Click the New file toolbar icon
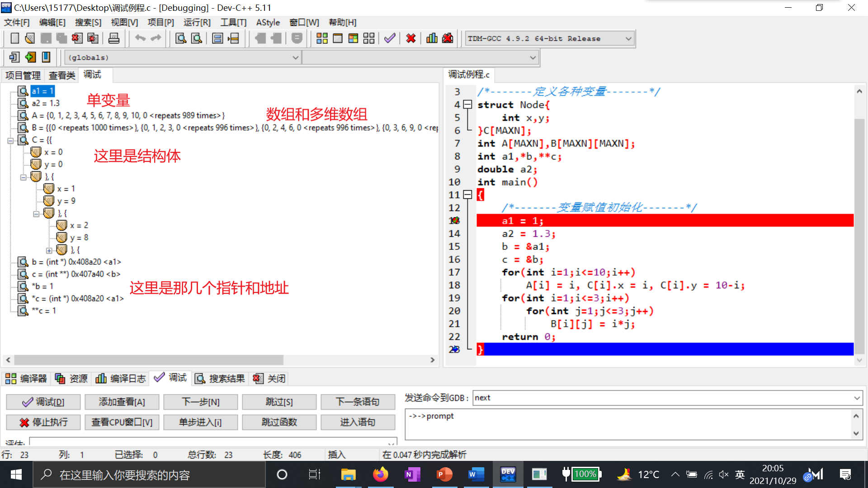 coord(14,38)
